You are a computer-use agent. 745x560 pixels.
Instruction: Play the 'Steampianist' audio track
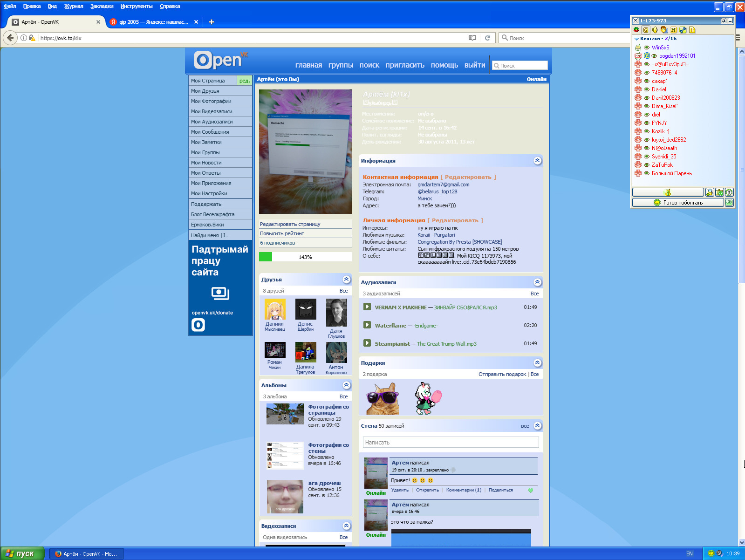coord(367,343)
